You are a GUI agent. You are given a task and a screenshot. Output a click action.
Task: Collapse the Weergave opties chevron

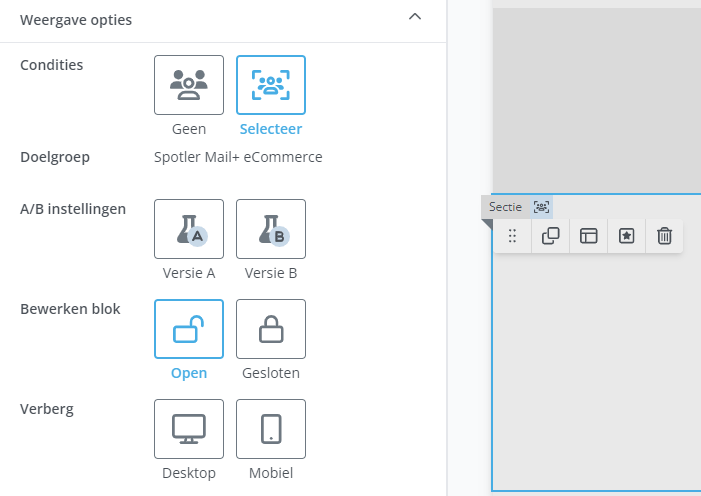coord(415,17)
